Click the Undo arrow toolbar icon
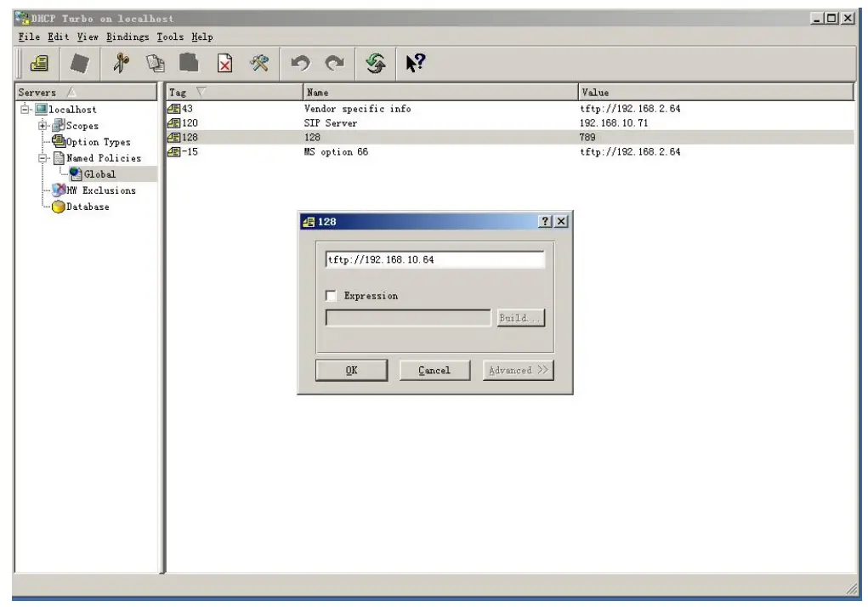Image resolution: width=868 pixels, height=607 pixels. coord(299,63)
